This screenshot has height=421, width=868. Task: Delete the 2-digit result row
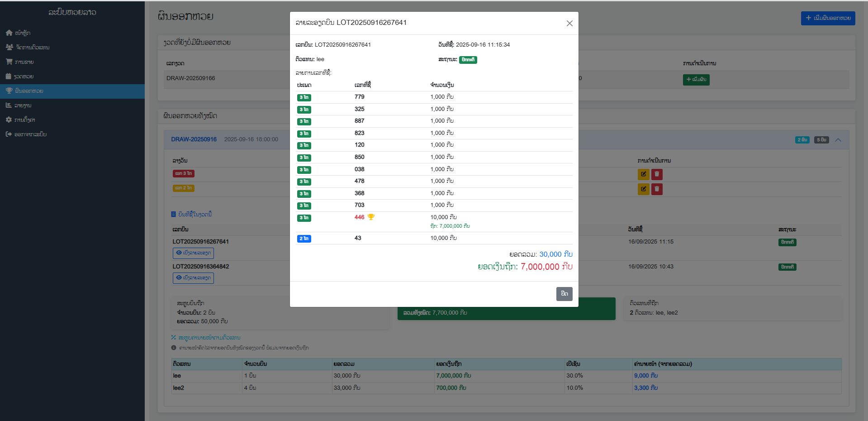pyautogui.click(x=657, y=189)
